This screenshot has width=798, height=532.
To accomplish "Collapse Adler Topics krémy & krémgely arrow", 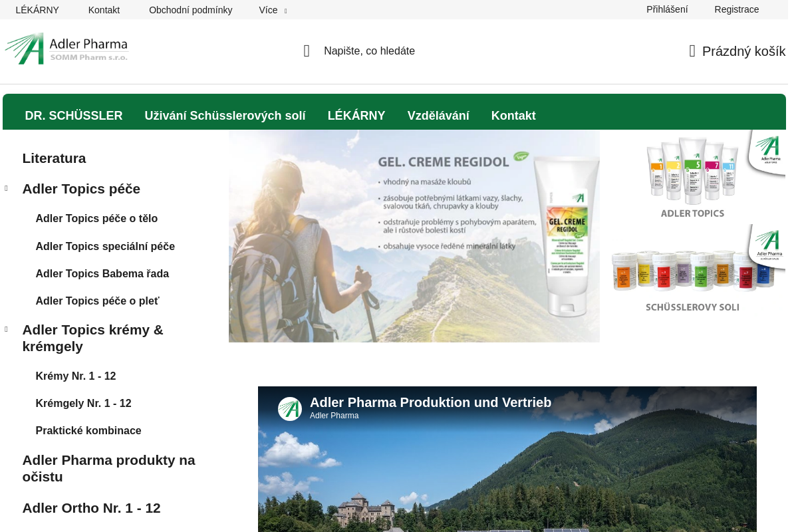I will pos(7,330).
